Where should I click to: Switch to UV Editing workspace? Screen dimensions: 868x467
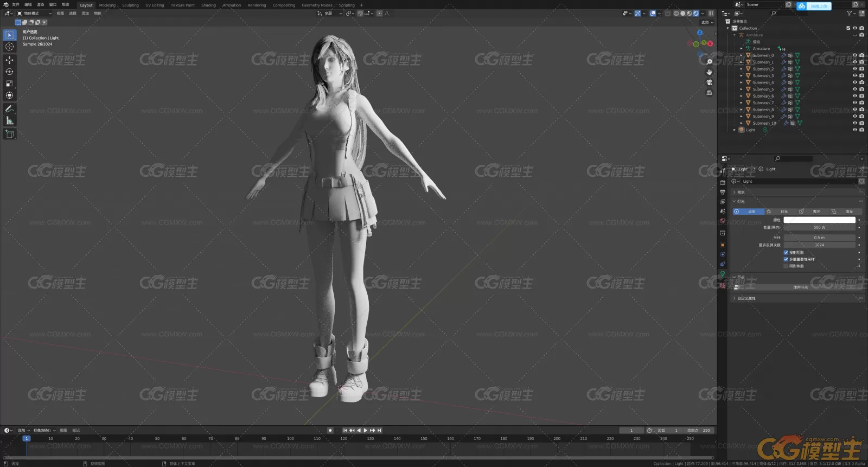155,5
